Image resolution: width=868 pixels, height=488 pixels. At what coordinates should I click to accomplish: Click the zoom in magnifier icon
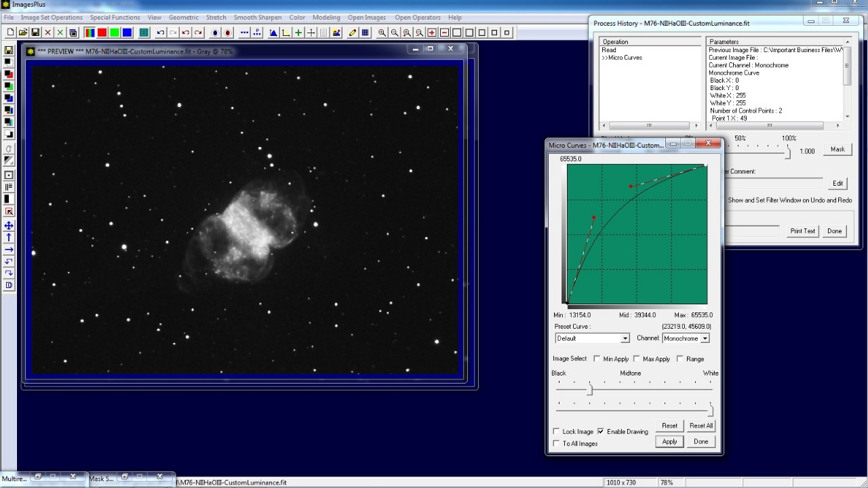382,33
